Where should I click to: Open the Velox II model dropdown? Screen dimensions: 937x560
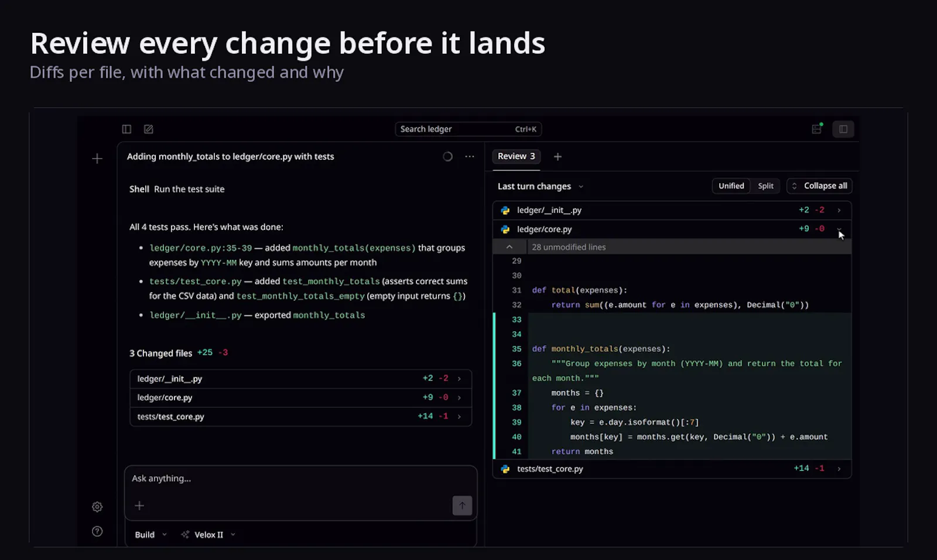[x=208, y=534]
